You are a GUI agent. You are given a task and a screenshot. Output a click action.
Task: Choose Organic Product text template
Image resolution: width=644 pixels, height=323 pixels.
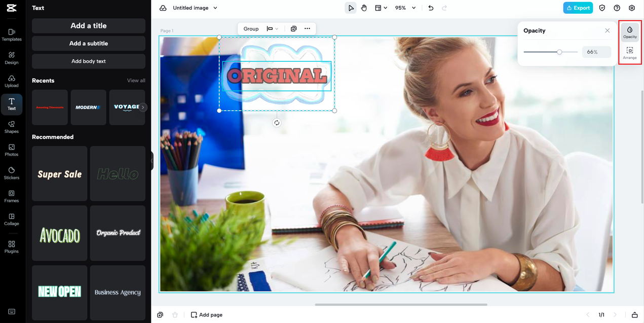point(118,233)
